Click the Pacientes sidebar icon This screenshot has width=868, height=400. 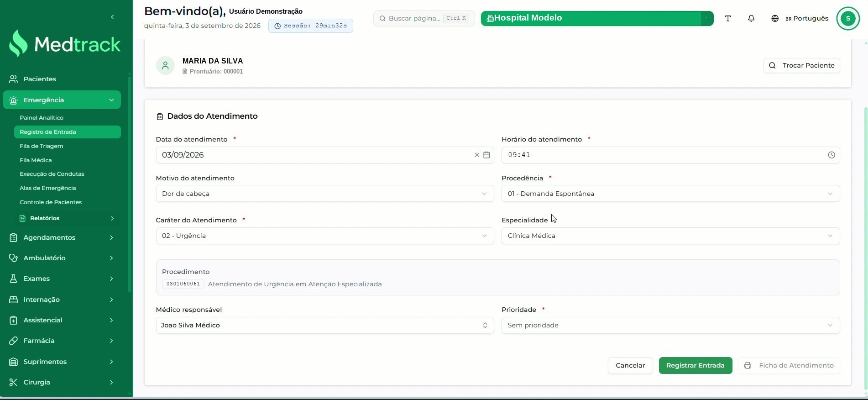click(x=14, y=79)
